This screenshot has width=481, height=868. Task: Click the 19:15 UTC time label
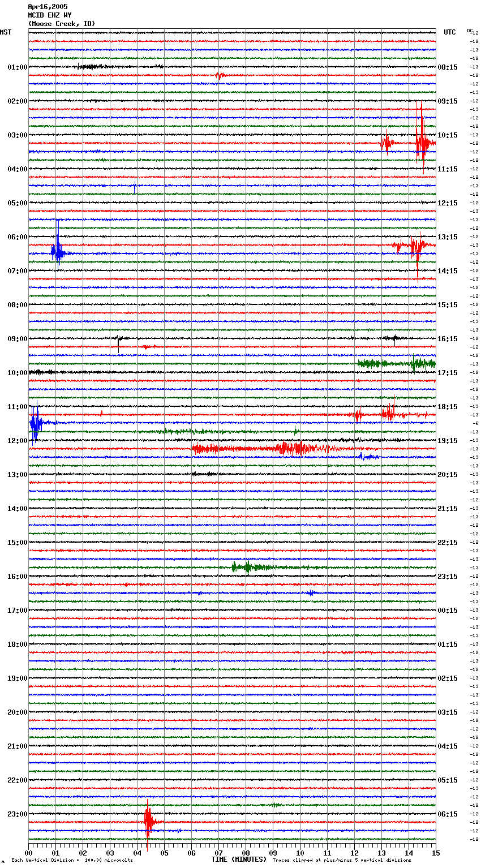448,441
